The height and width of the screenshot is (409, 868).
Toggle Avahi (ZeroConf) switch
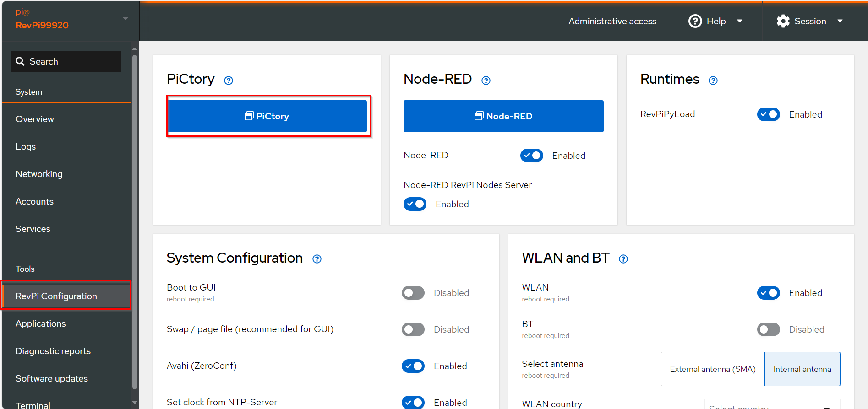point(413,366)
